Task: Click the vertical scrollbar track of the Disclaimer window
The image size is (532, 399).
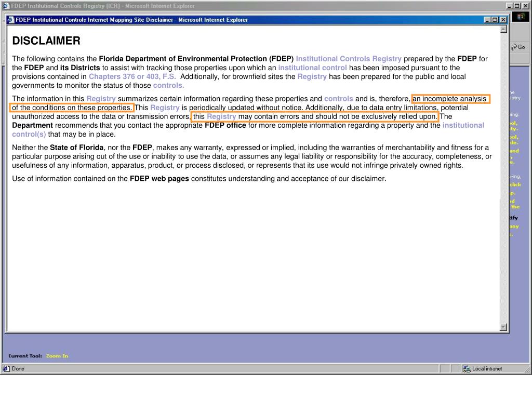Action: click(x=503, y=178)
